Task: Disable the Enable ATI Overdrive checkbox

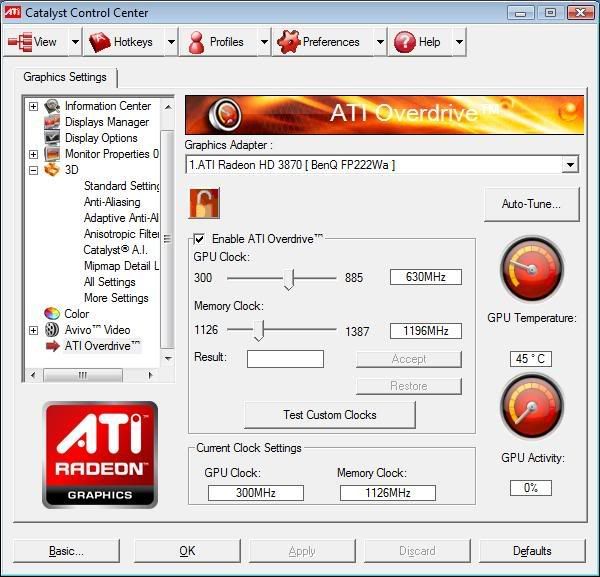Action: coord(200,239)
